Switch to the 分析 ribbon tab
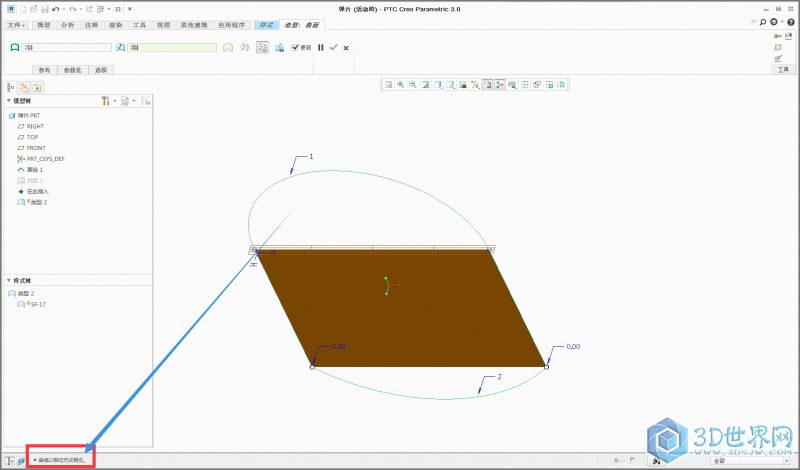This screenshot has height=470, width=800. click(67, 25)
